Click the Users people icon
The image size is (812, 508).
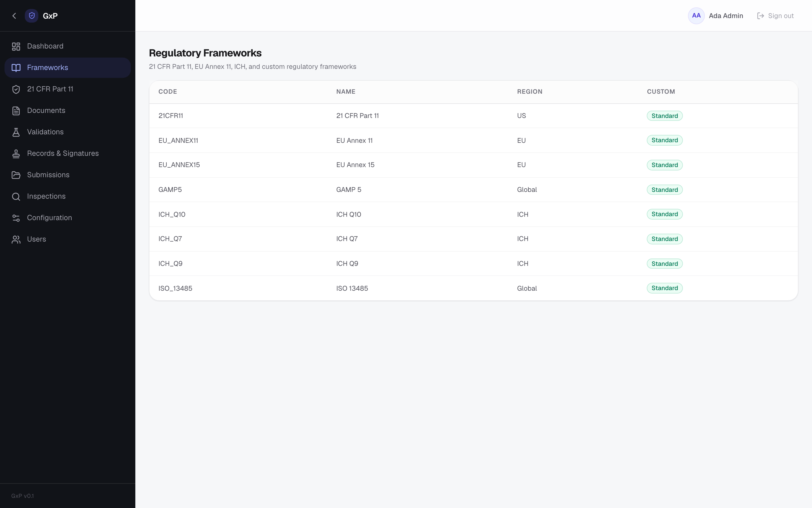click(16, 240)
